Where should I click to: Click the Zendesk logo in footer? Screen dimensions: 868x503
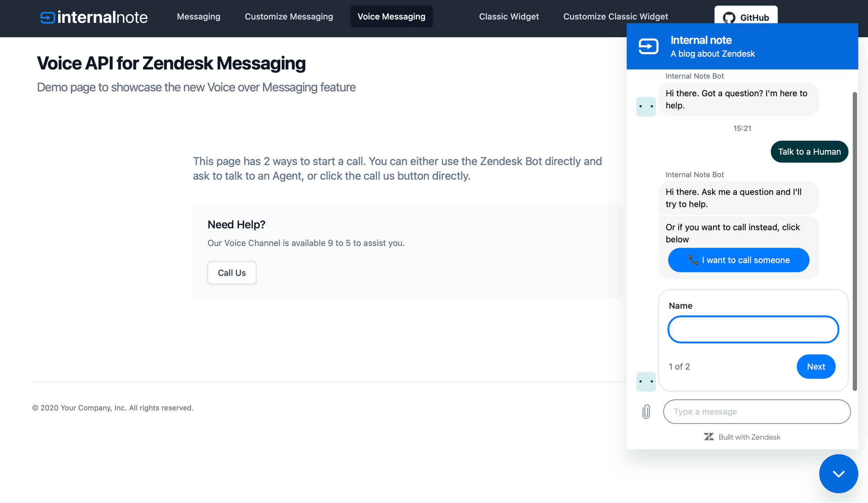709,437
